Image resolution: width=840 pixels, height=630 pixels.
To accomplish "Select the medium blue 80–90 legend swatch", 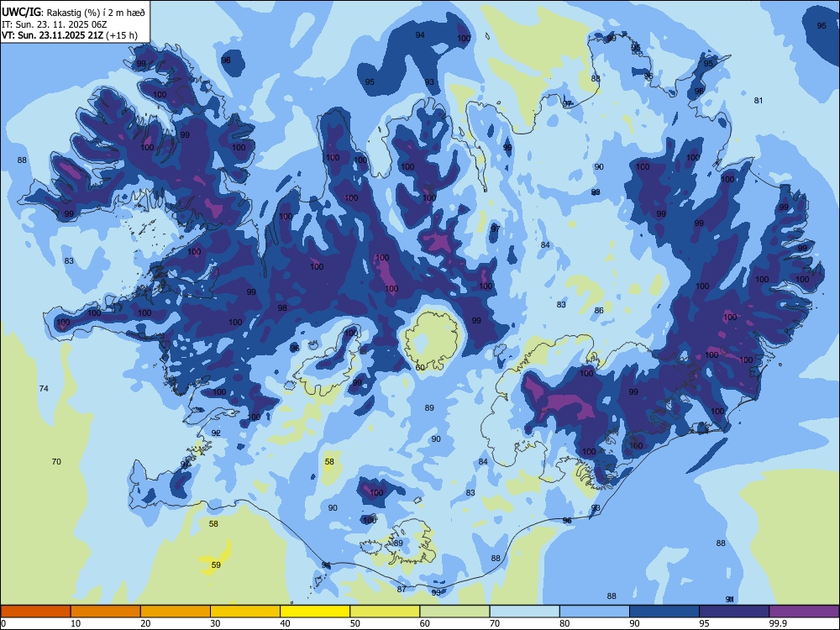I will click(594, 612).
